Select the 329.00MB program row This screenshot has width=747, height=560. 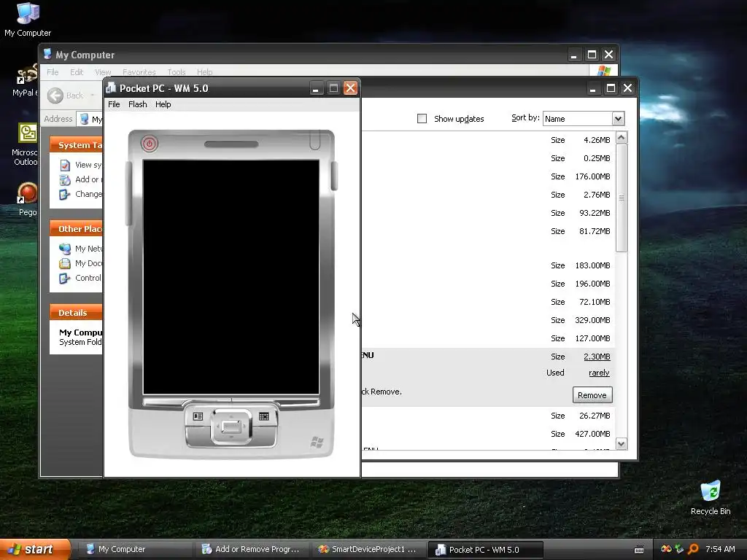point(488,320)
